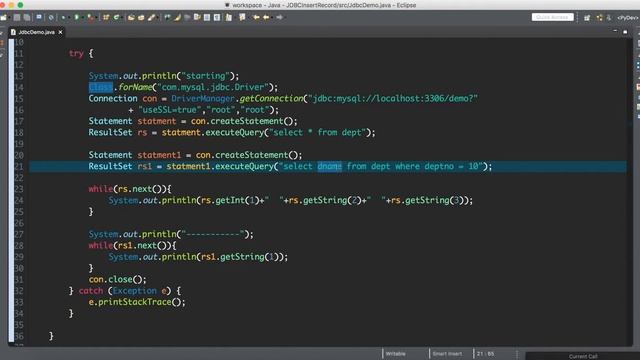Click the dashes println on line 27
The width and height of the screenshot is (640, 360).
[171, 234]
